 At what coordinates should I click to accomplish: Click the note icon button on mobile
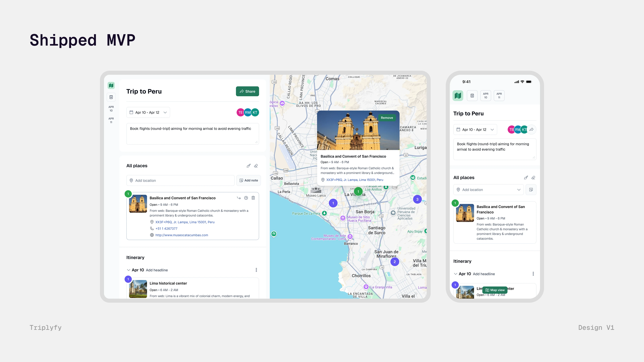(x=531, y=190)
